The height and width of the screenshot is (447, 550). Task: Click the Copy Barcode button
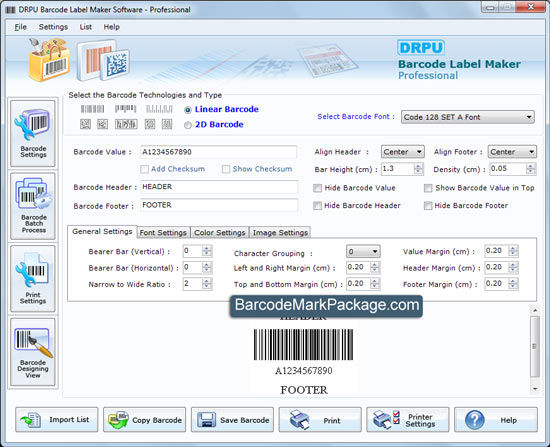145,420
